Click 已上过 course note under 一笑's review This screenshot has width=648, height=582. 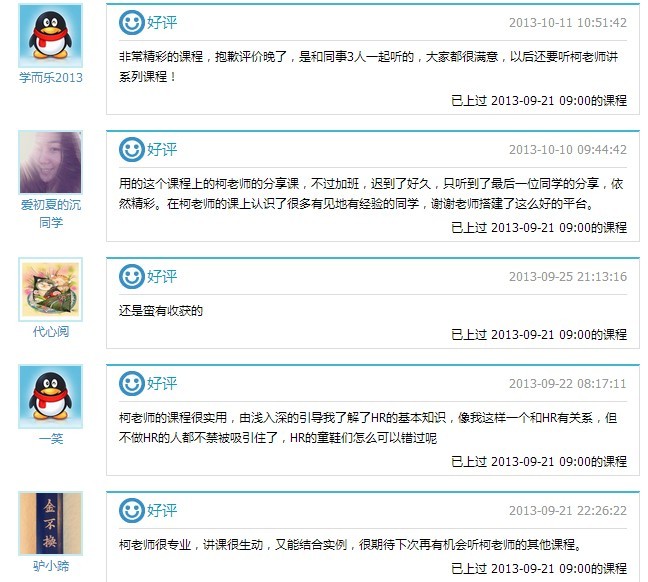click(539, 461)
